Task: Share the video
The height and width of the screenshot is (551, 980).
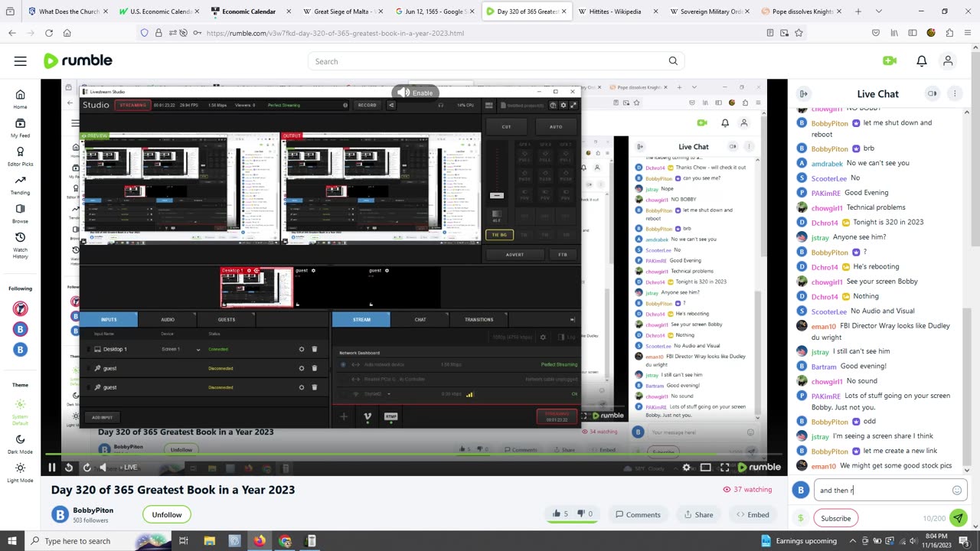Action: (x=698, y=514)
